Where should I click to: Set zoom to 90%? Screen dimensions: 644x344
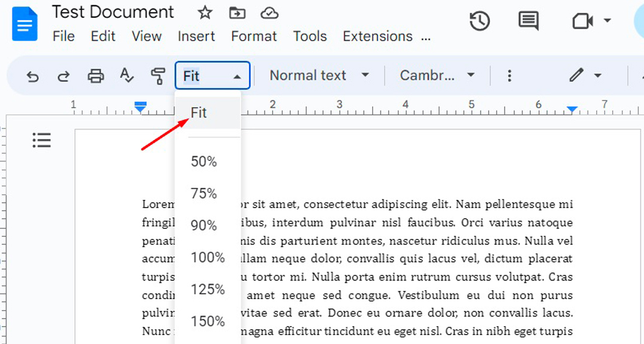208,226
